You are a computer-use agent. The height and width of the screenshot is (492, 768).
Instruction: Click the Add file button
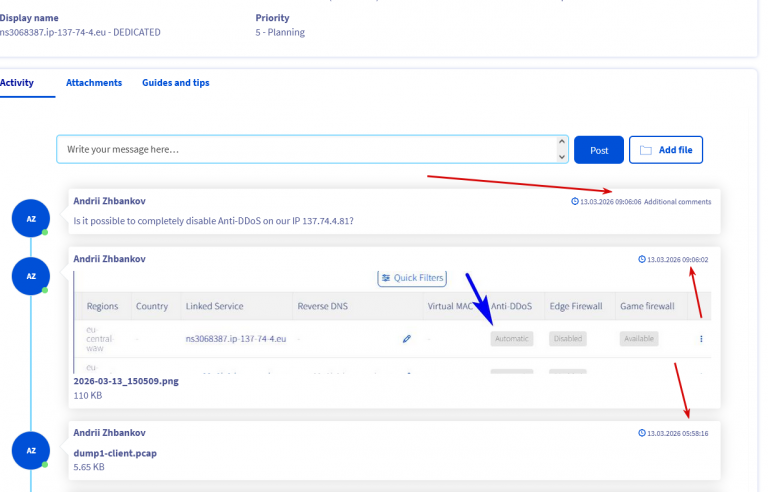tap(666, 150)
